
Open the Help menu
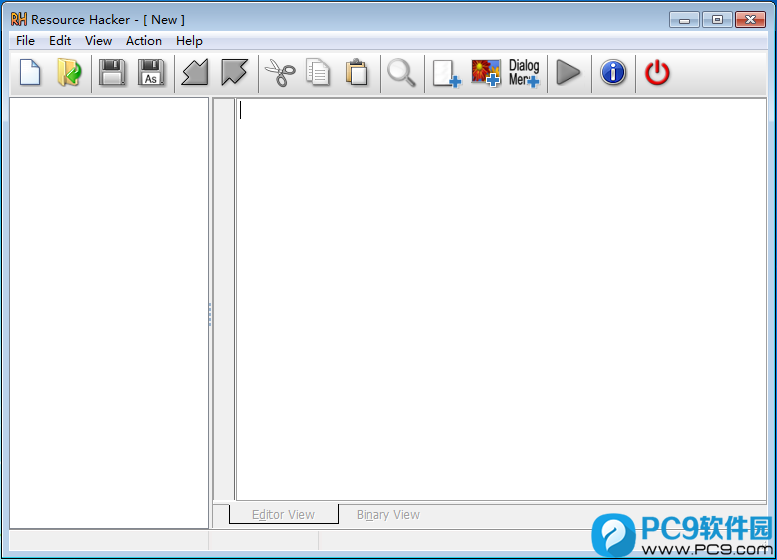pyautogui.click(x=189, y=41)
